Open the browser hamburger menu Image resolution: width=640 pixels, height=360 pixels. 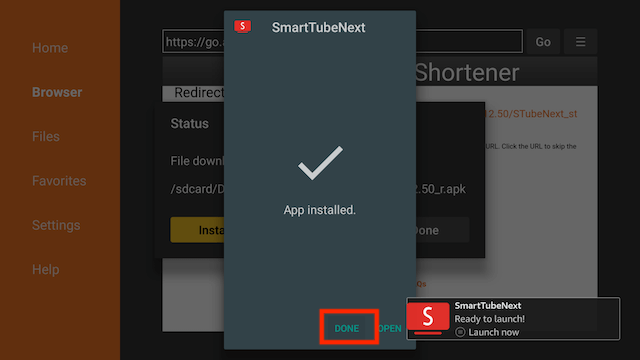(x=580, y=42)
